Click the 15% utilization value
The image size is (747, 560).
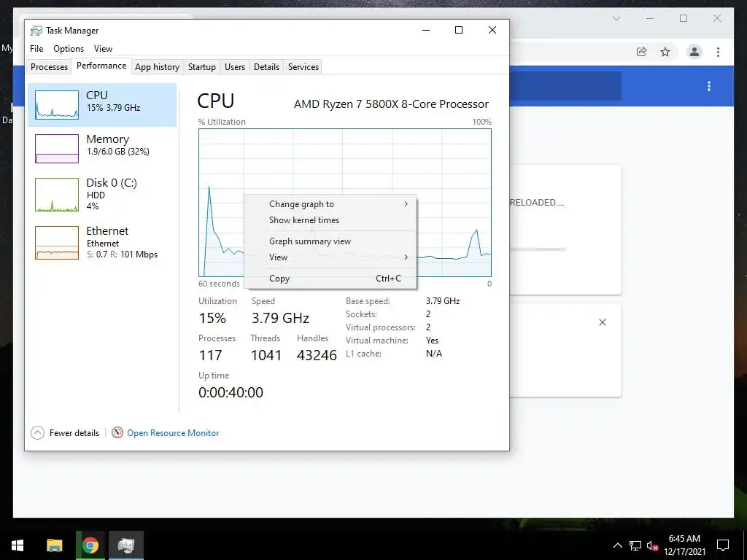pos(212,318)
